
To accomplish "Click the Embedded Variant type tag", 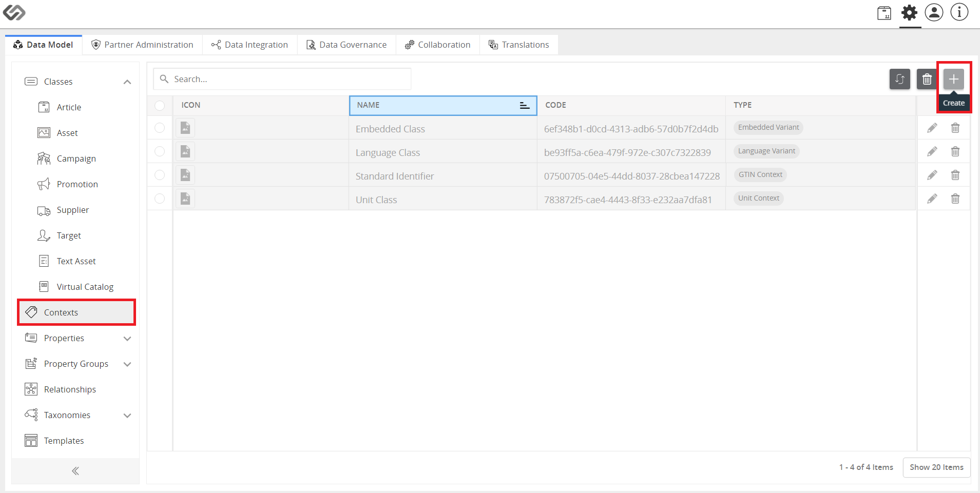I will pyautogui.click(x=768, y=127).
